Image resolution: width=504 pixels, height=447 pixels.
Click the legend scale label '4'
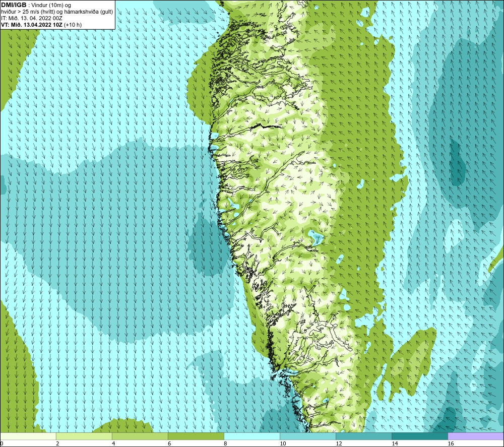(x=113, y=443)
